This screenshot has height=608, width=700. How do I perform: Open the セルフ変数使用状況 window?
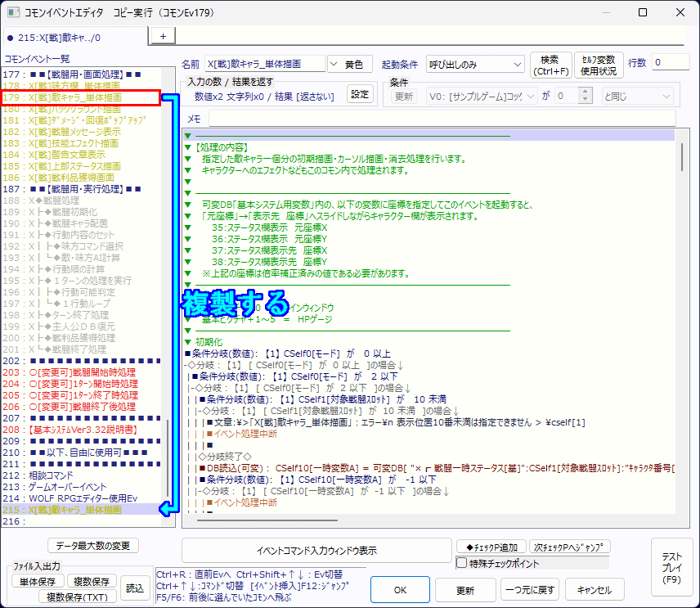[598, 65]
